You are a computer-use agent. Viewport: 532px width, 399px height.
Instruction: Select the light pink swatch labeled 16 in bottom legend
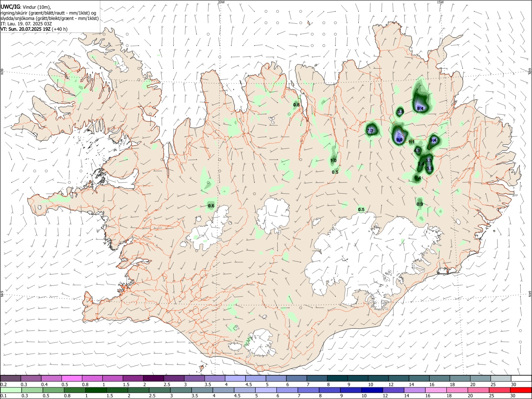(x=436, y=390)
